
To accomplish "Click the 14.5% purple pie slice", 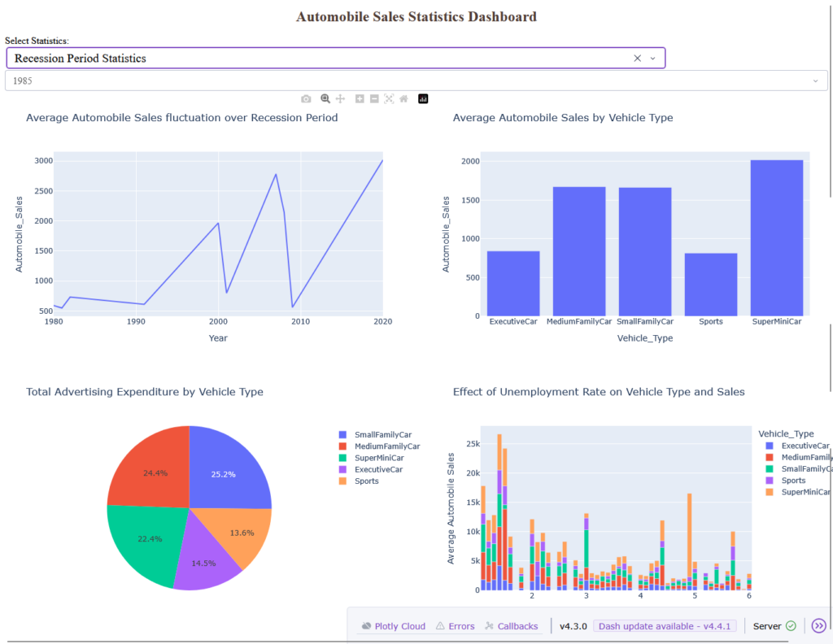I will tap(204, 565).
